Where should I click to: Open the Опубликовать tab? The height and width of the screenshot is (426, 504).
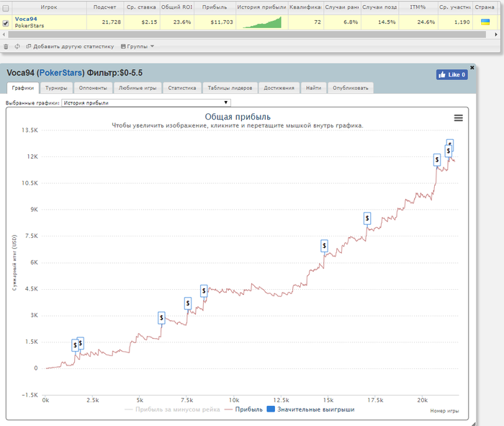[x=351, y=88]
